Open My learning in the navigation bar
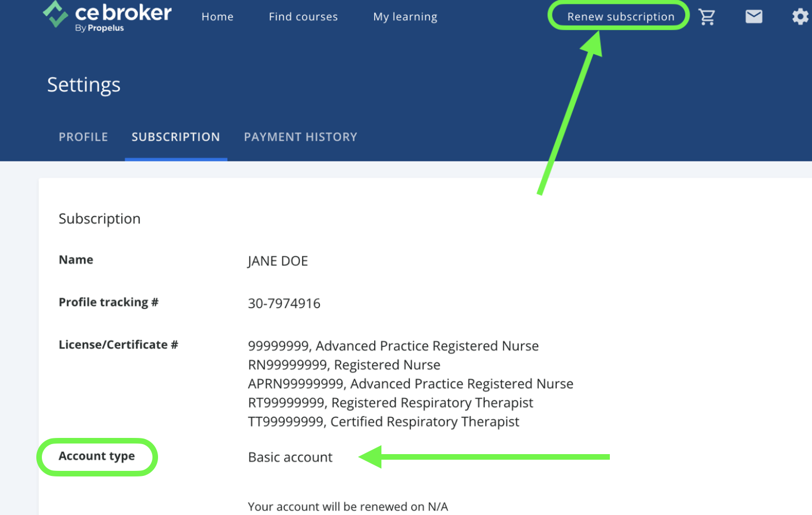812x515 pixels. point(405,17)
